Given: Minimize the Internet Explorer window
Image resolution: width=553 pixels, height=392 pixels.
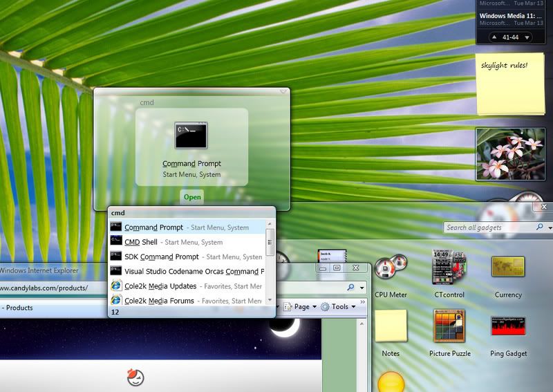Looking at the screenshot, I should coord(323,268).
